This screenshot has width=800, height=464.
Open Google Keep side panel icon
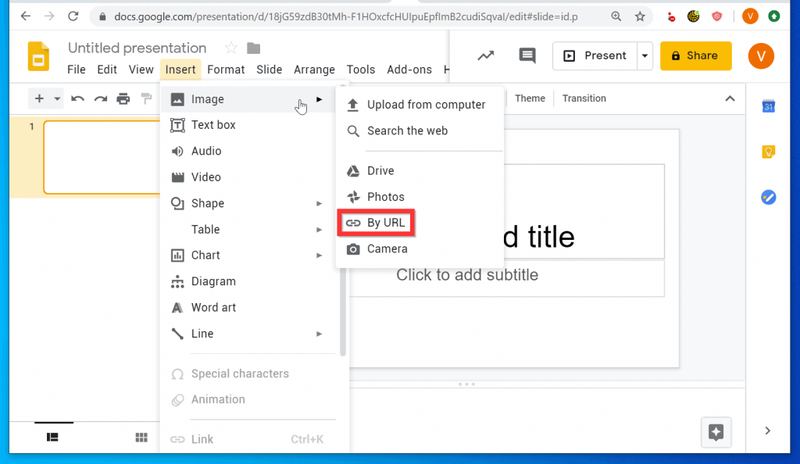768,152
